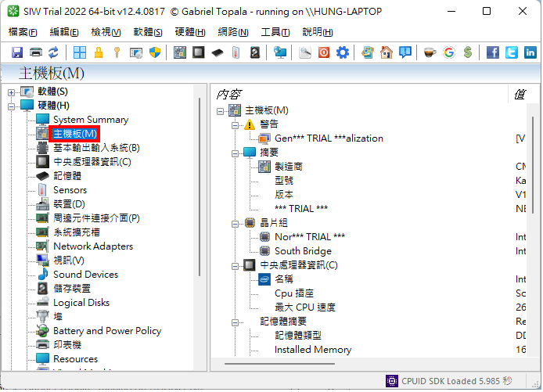Viewport: 543px width, 392px height.
Task: Click the Twitter toolbar icon
Action: click(x=511, y=52)
